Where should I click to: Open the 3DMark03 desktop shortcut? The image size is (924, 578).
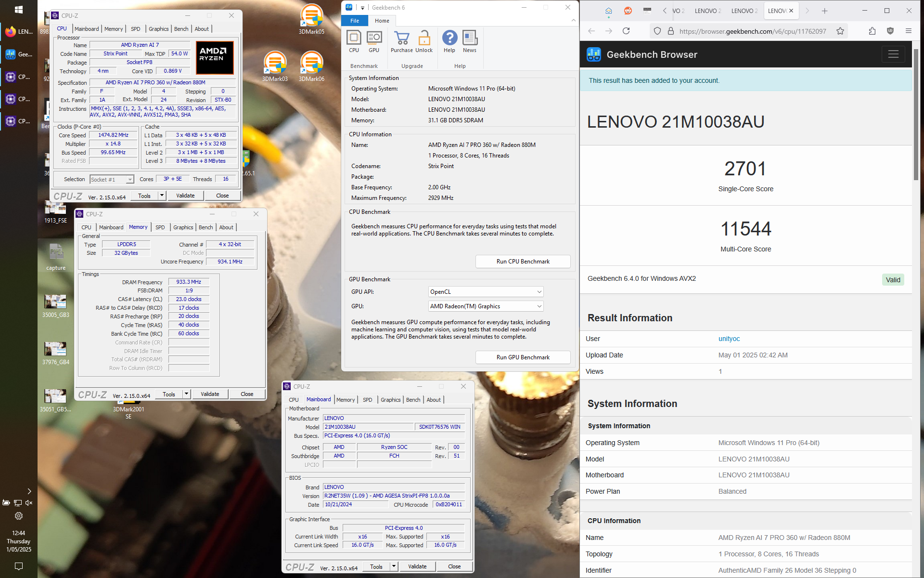(x=275, y=66)
